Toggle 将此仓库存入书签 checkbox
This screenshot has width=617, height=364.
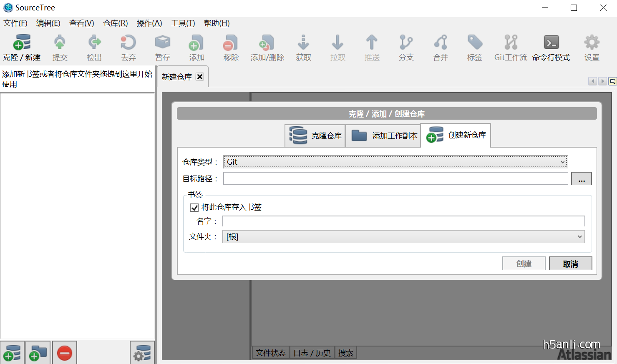[194, 207]
